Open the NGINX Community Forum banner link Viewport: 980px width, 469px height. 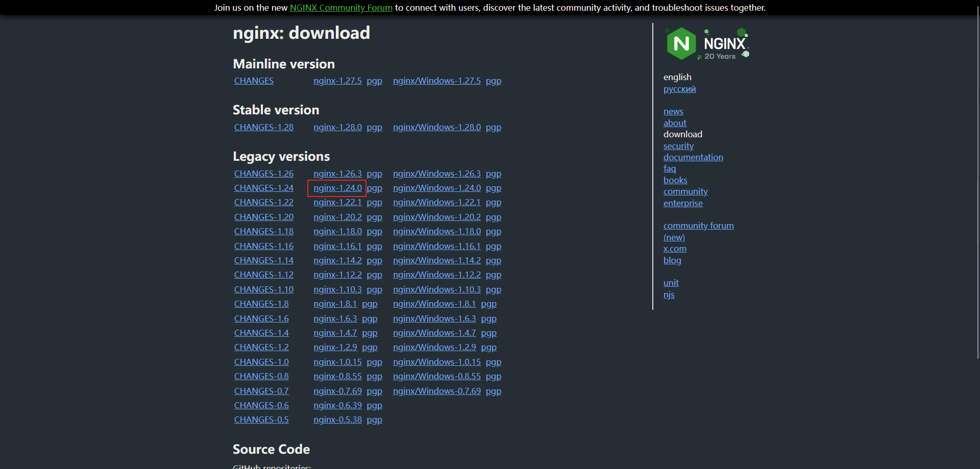point(341,8)
